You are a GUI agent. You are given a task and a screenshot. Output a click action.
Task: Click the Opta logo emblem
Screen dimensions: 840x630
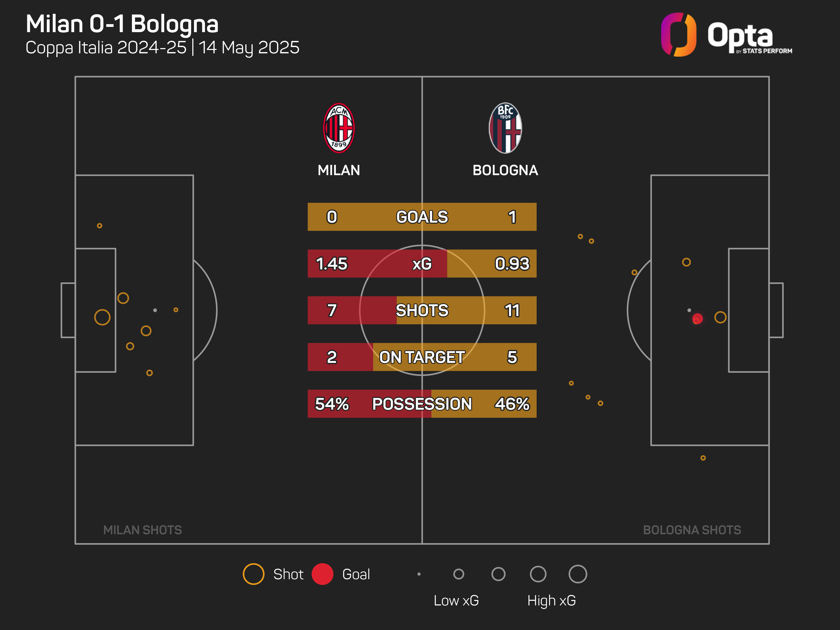679,35
